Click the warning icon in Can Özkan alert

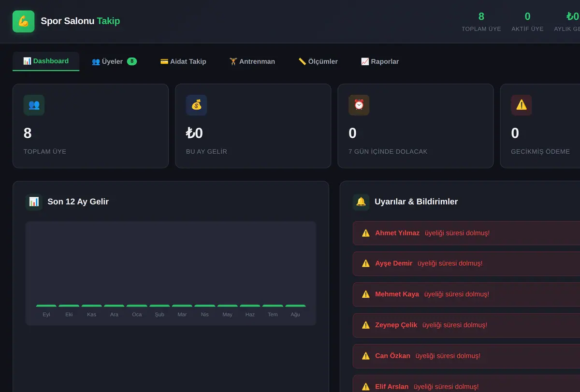coord(366,356)
